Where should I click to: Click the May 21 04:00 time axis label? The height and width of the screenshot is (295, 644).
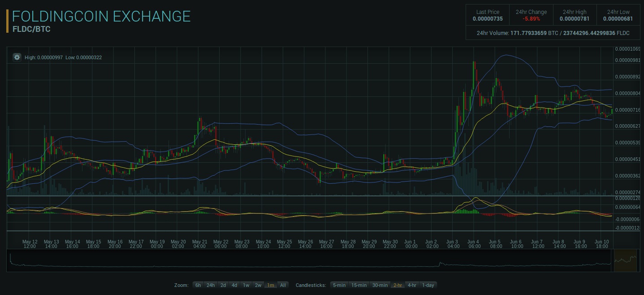tap(199, 244)
